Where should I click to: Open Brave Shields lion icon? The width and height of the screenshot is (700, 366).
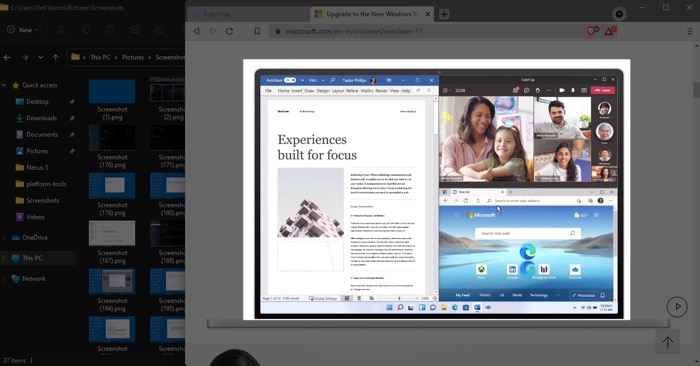[x=592, y=31]
